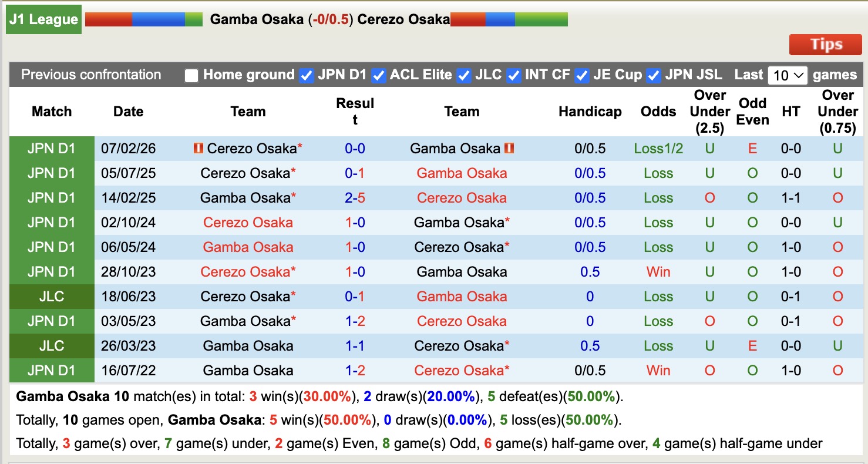Disable the JPN JSL checkbox
The height and width of the screenshot is (464, 868).
point(652,75)
